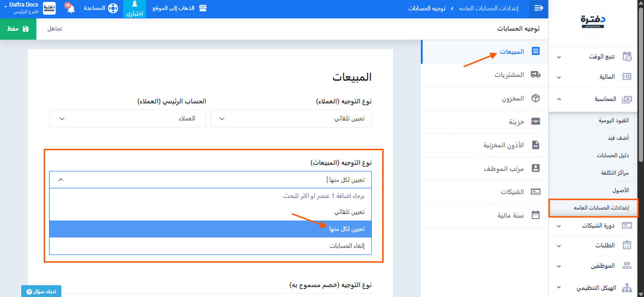Click the المشتريات truck icon

[535, 75]
